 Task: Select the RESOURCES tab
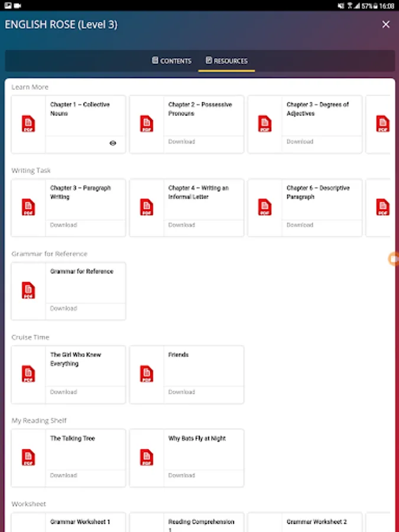(x=226, y=61)
